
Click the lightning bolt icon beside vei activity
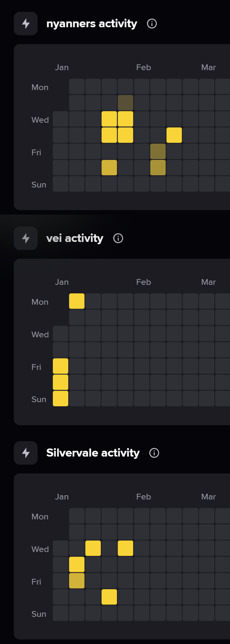[x=26, y=238]
